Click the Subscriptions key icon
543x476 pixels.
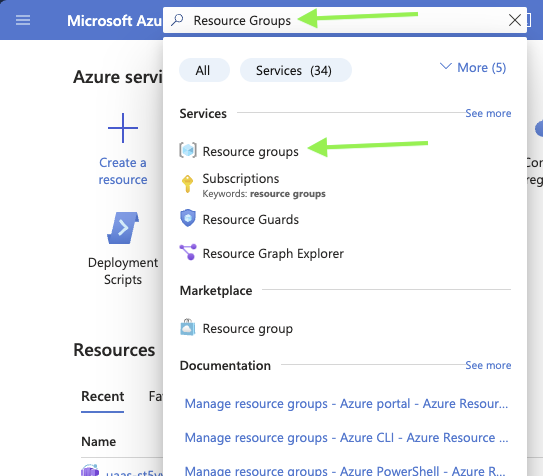click(x=187, y=183)
